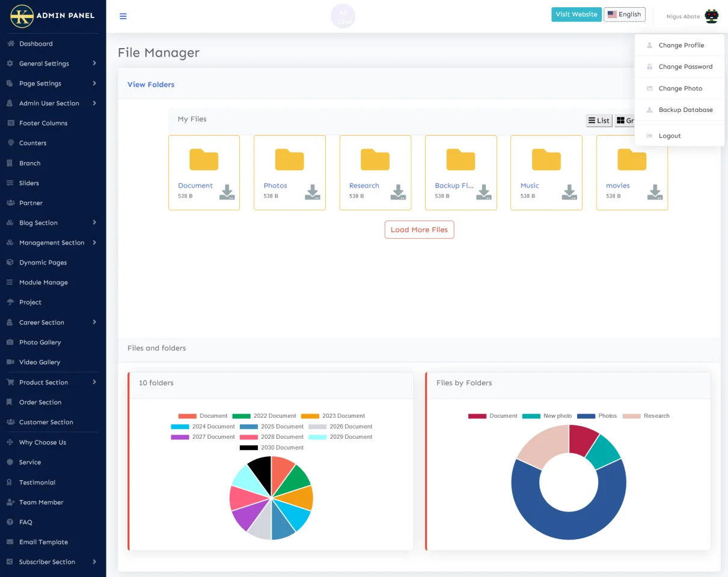Toggle Research legend swatch in donut chart

631,416
